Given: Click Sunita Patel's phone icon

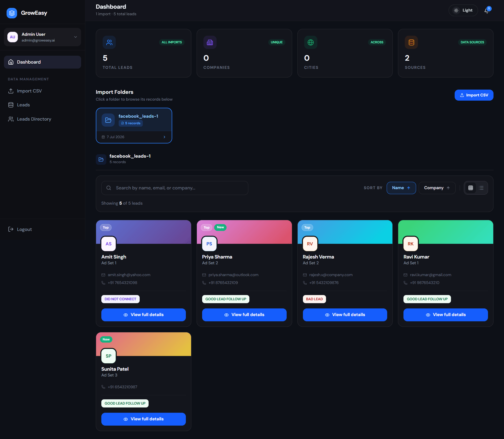Looking at the screenshot, I should pos(103,387).
